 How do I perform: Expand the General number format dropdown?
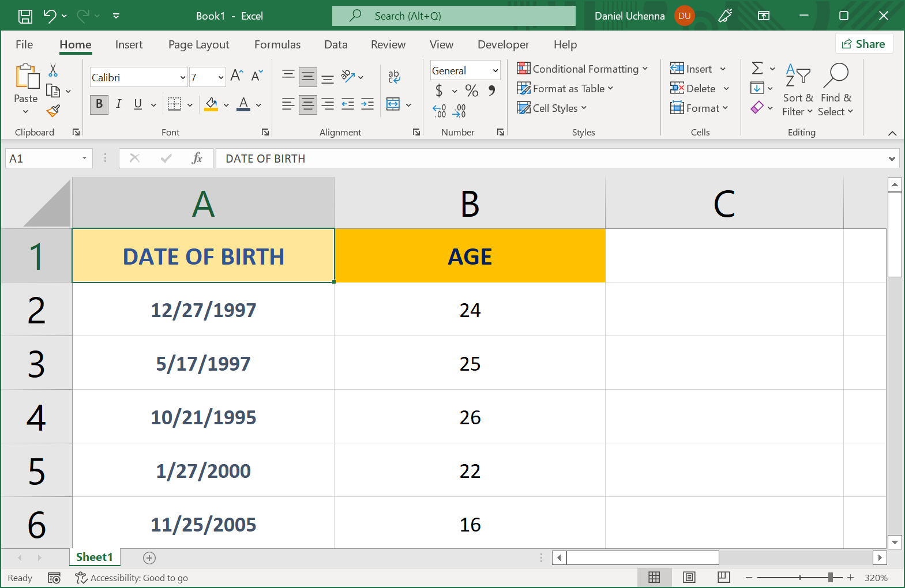click(495, 71)
